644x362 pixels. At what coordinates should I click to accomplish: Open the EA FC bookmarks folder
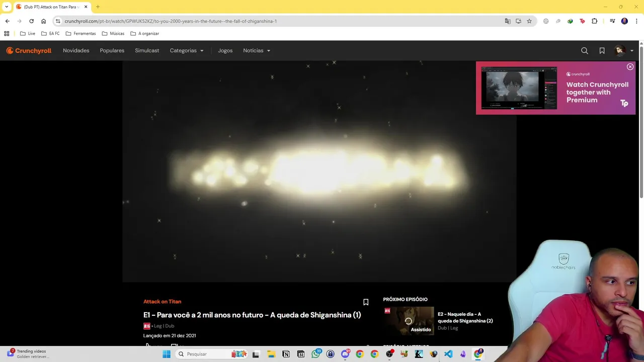(50, 34)
